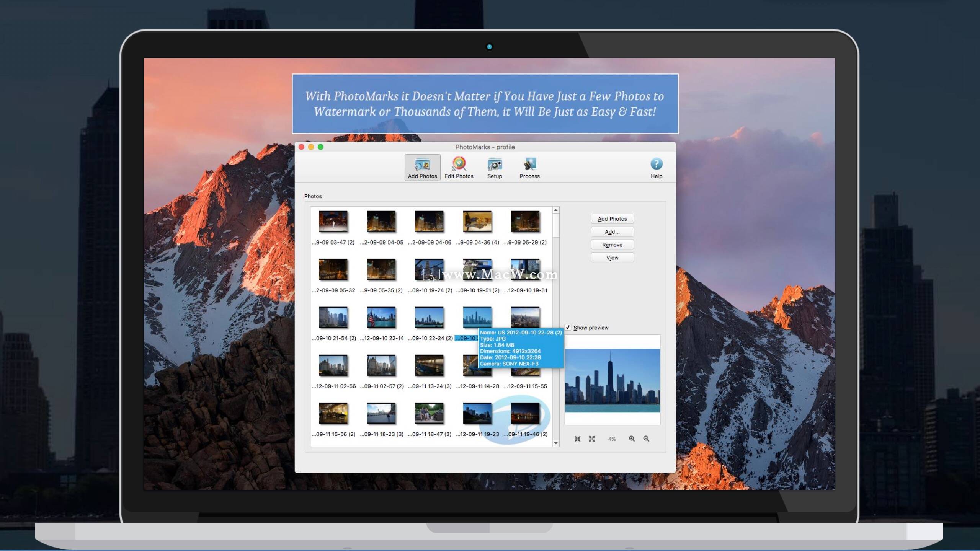980x551 pixels.
Task: Click the Add Photos button in side panel
Action: 612,218
